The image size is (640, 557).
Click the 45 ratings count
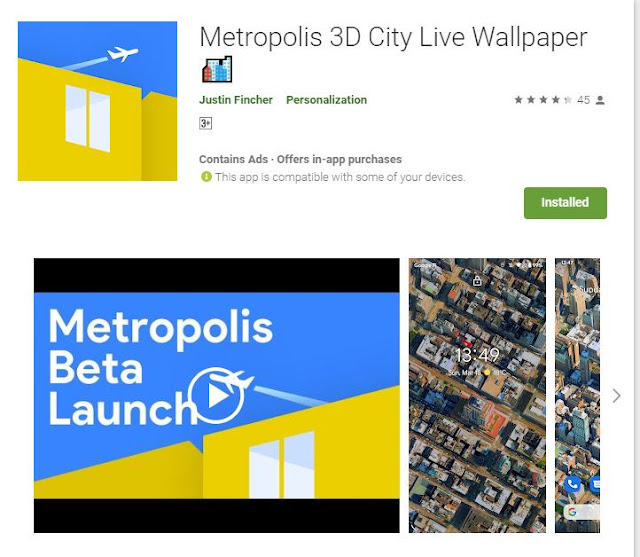(x=583, y=100)
